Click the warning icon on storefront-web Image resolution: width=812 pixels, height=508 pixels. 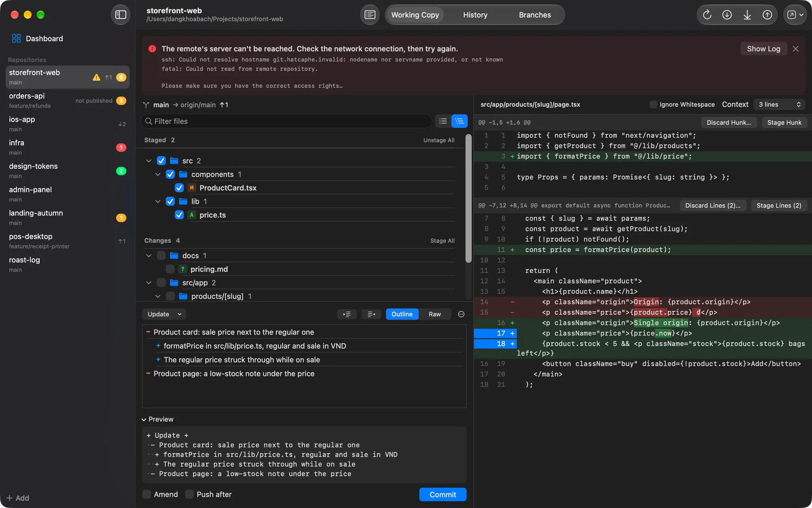[x=96, y=77]
